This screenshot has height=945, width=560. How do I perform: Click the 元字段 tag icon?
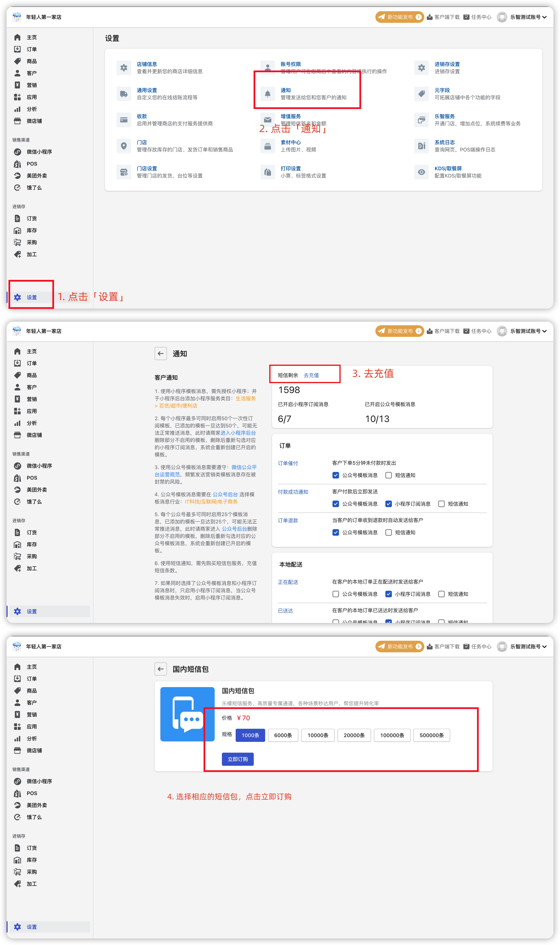[421, 94]
